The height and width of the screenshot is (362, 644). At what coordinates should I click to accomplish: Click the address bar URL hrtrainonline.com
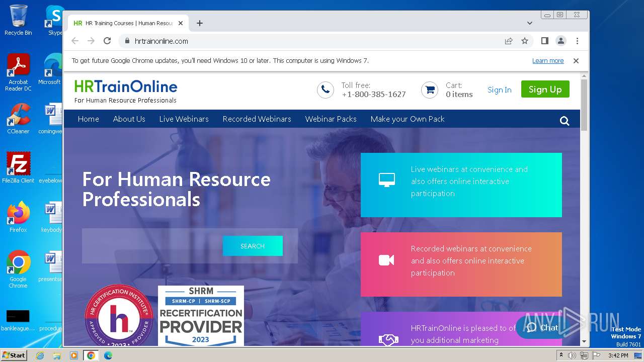click(x=162, y=41)
